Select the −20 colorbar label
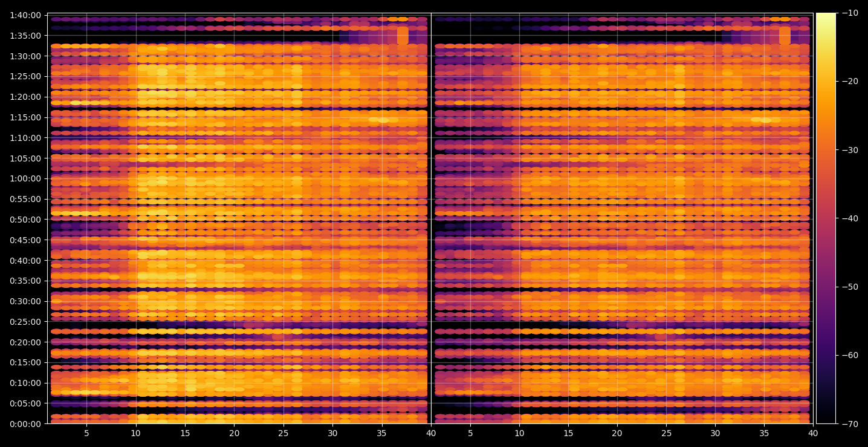Viewport: 868px width, 447px height. coord(849,81)
